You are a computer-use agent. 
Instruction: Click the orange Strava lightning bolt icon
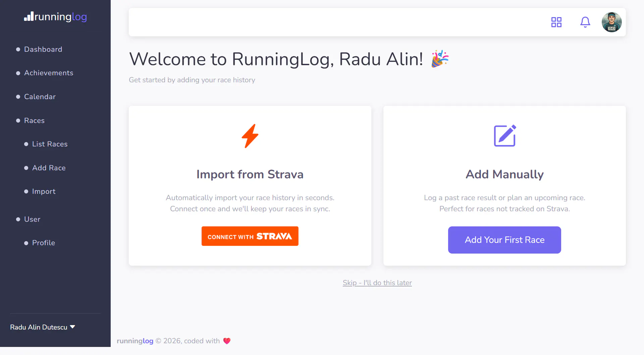click(x=250, y=136)
